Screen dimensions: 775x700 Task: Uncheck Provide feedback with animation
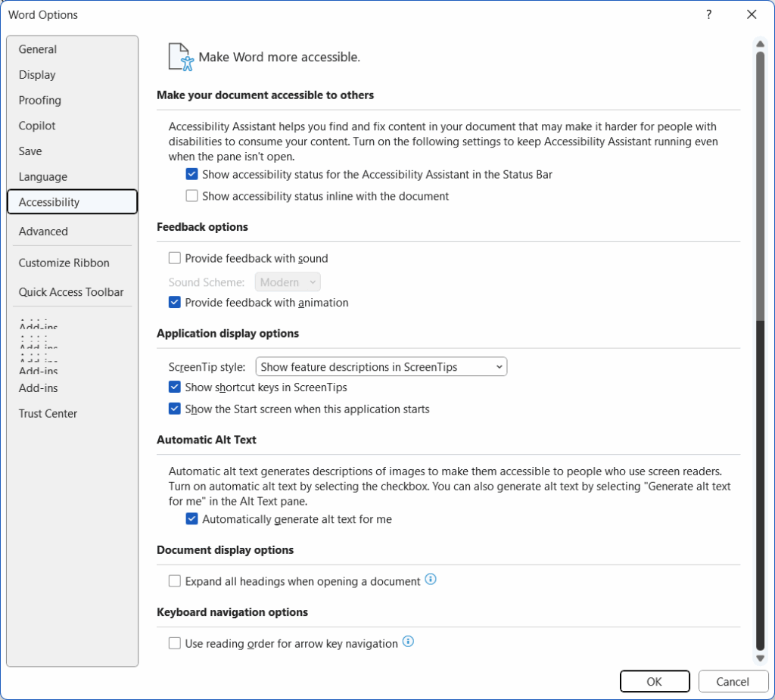pos(175,303)
